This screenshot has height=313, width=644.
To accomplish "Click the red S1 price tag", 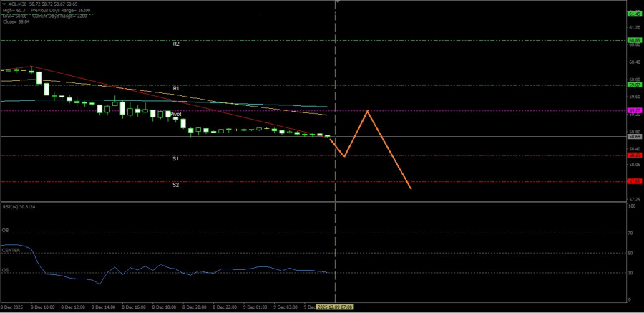I will pos(634,155).
